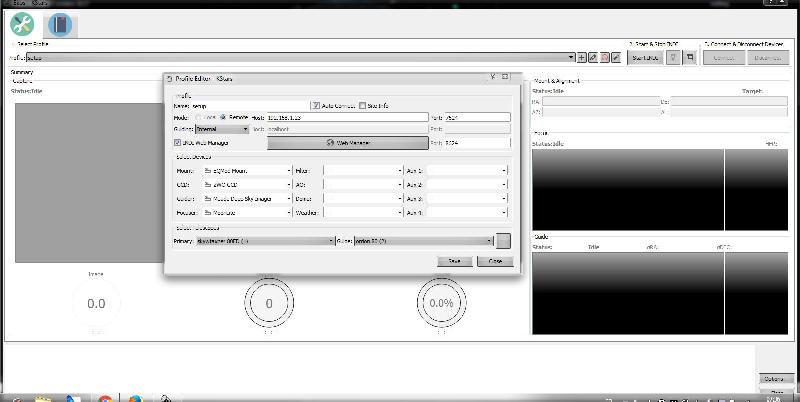This screenshot has width=800, height=402.
Task: Click the mount RA field
Action: coord(601,101)
